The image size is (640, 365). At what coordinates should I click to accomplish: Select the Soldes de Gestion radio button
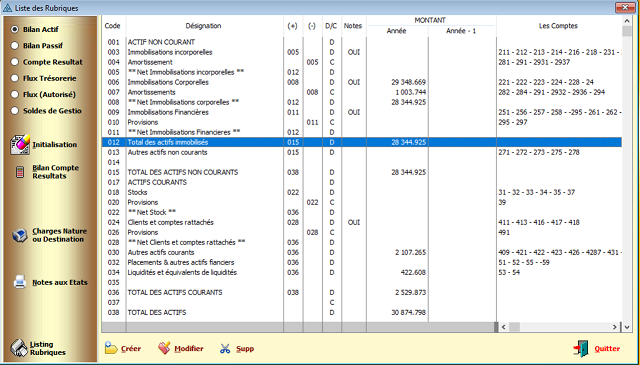[x=15, y=111]
